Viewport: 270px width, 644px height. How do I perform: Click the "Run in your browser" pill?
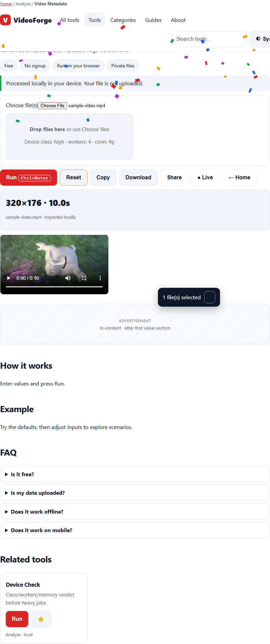(x=78, y=66)
